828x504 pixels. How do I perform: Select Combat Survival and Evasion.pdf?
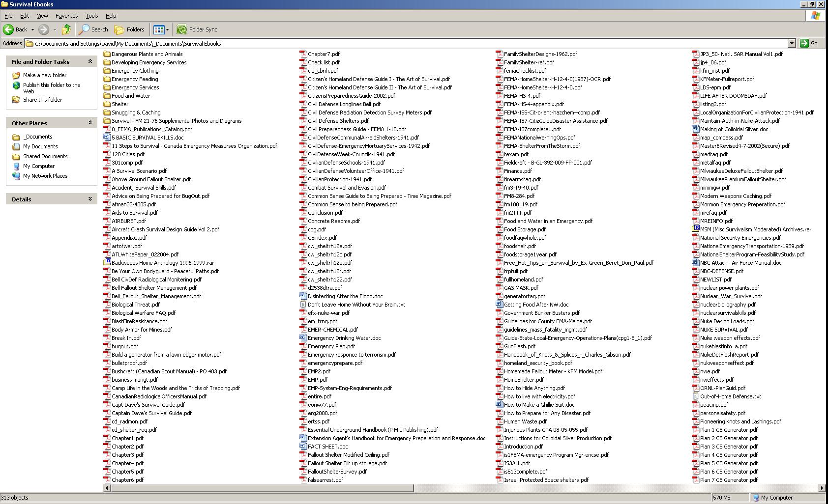click(x=347, y=188)
